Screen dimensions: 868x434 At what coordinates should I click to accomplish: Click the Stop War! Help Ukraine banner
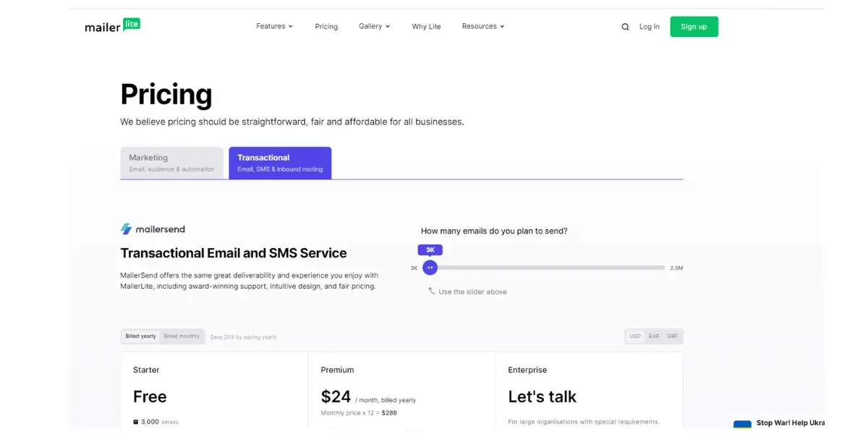coord(778,424)
